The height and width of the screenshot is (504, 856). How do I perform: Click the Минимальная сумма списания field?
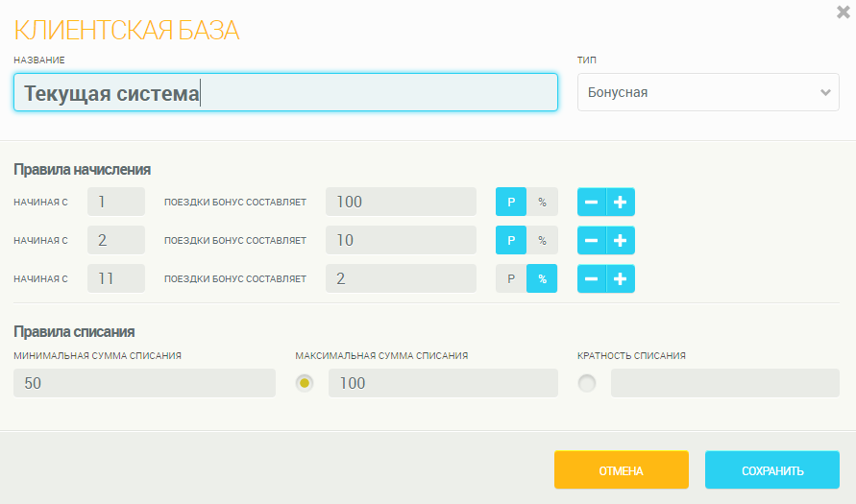pyautogui.click(x=144, y=383)
